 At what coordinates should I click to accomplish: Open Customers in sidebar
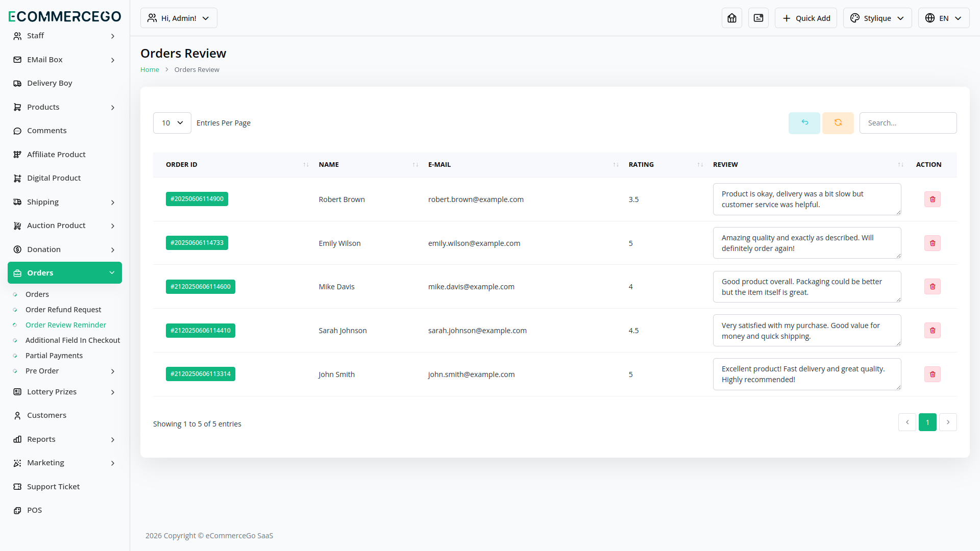point(65,415)
